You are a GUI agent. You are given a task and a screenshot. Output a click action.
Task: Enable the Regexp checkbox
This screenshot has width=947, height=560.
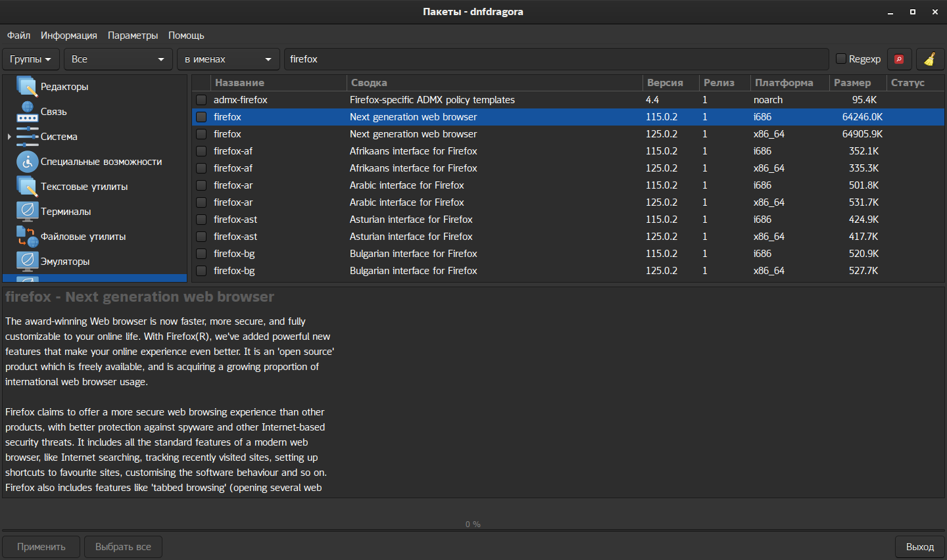click(x=840, y=59)
